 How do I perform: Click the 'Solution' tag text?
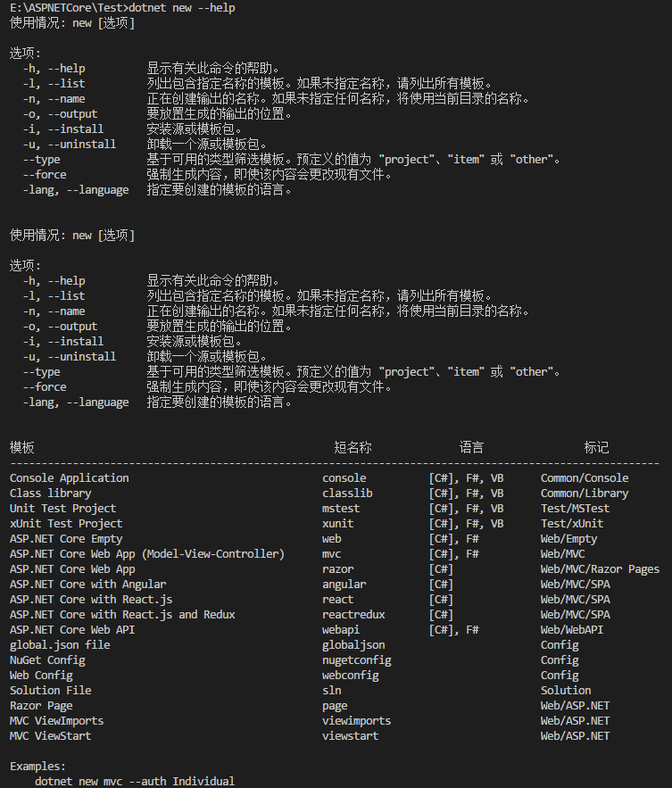tap(566, 690)
